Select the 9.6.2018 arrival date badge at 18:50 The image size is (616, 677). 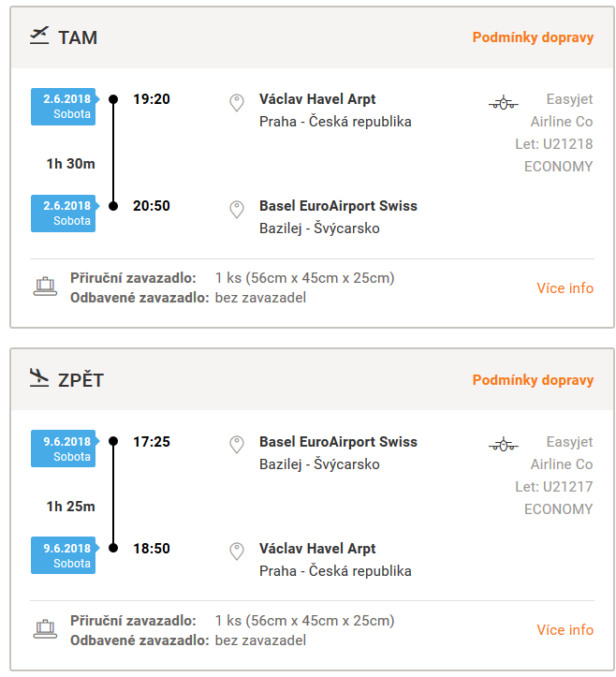point(65,555)
